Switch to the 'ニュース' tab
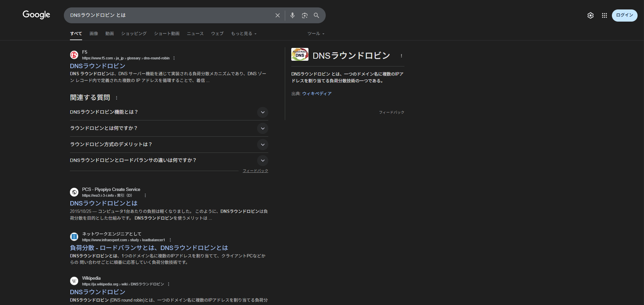Viewport: 644px width, 305px height. coord(195,34)
